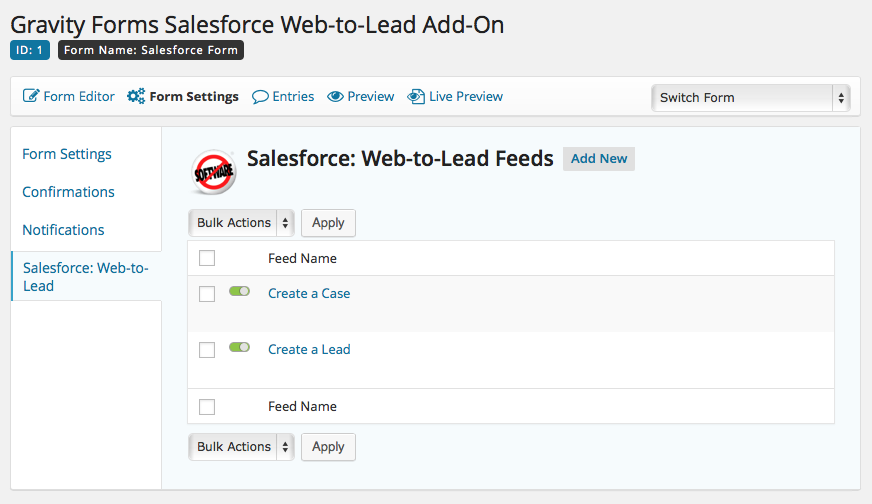This screenshot has height=504, width=872.
Task: Expand the bottom Bulk Actions dropdown
Action: [241, 447]
